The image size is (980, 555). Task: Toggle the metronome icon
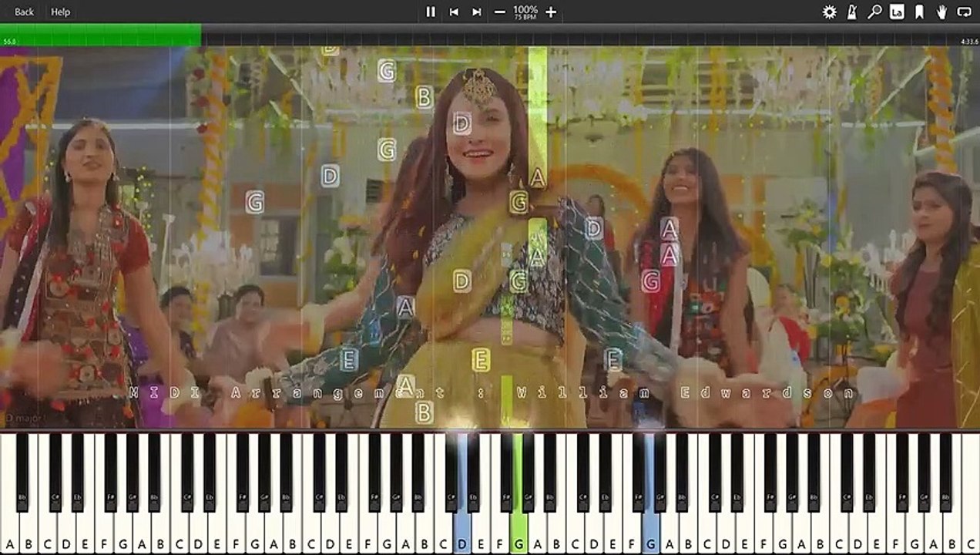852,12
